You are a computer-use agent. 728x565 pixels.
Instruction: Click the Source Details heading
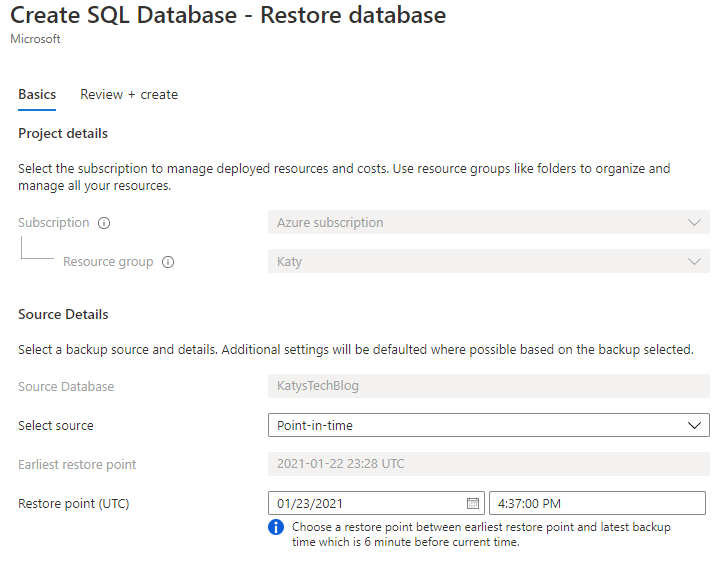63,314
